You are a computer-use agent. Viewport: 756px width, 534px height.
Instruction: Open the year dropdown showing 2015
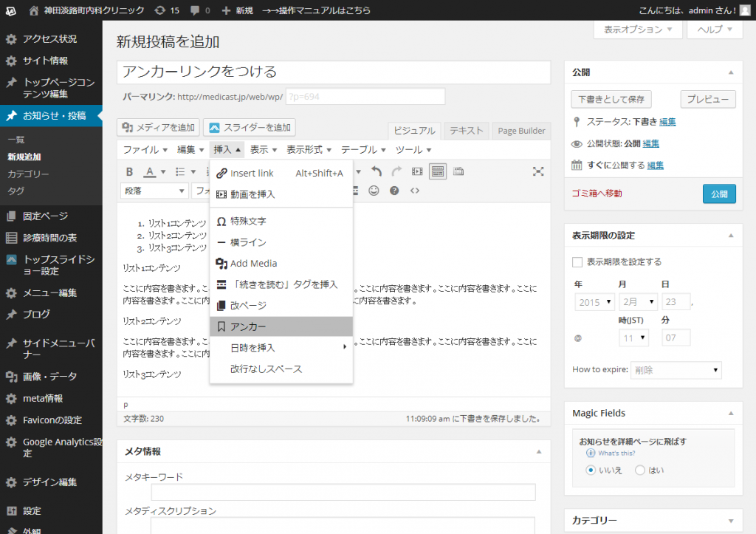pyautogui.click(x=594, y=302)
